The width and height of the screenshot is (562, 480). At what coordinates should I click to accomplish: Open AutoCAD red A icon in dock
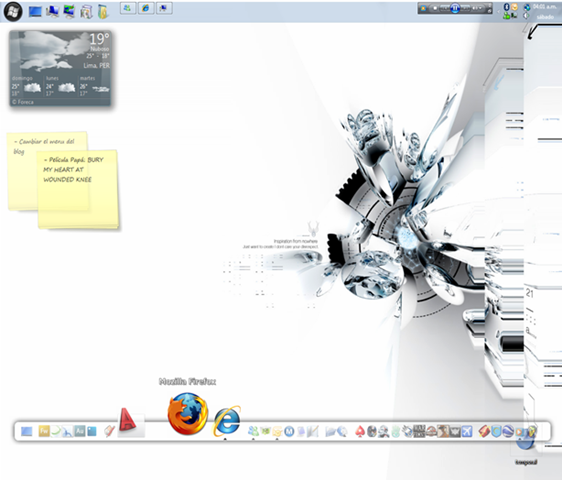[x=127, y=419]
